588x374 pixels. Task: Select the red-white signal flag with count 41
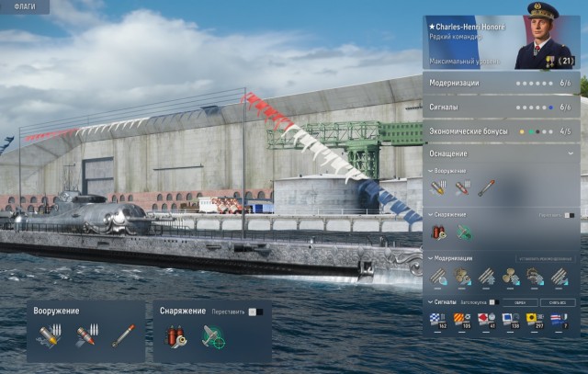[486, 321]
